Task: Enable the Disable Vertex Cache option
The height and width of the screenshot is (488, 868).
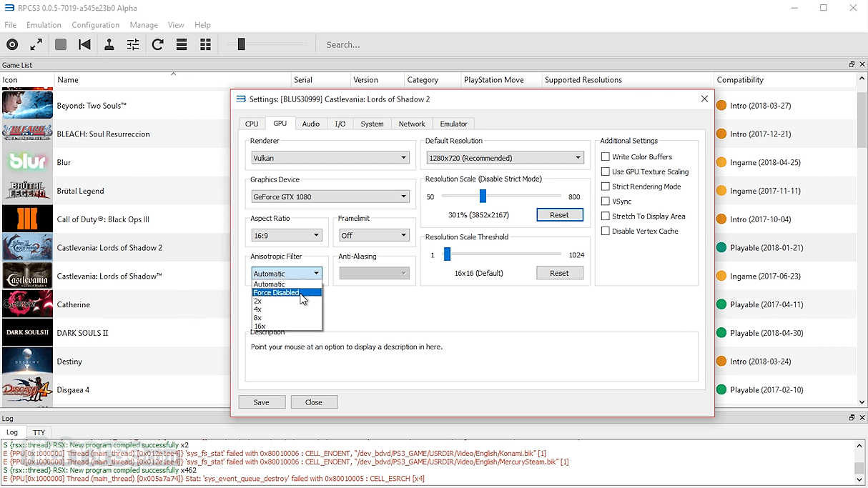Action: 606,231
